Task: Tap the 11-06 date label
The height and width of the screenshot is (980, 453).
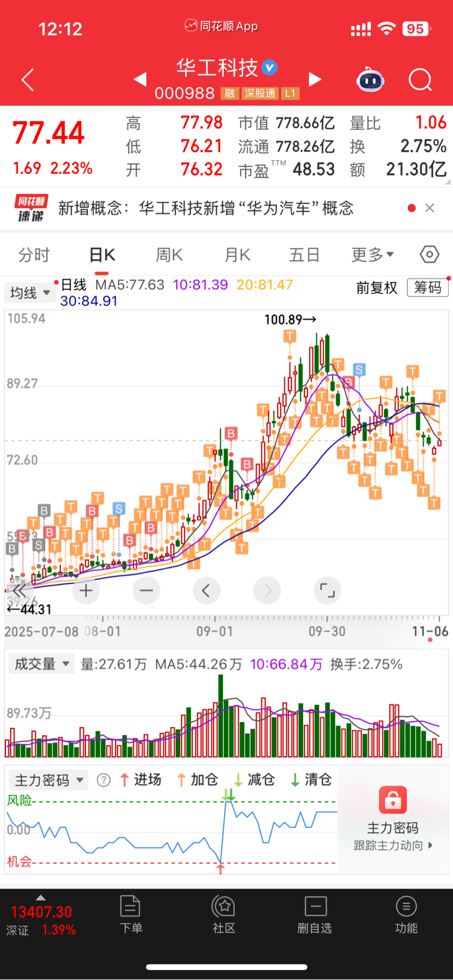Action: pos(430,631)
